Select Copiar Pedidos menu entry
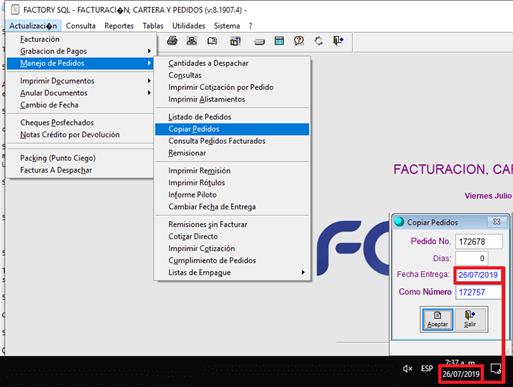 (232, 129)
